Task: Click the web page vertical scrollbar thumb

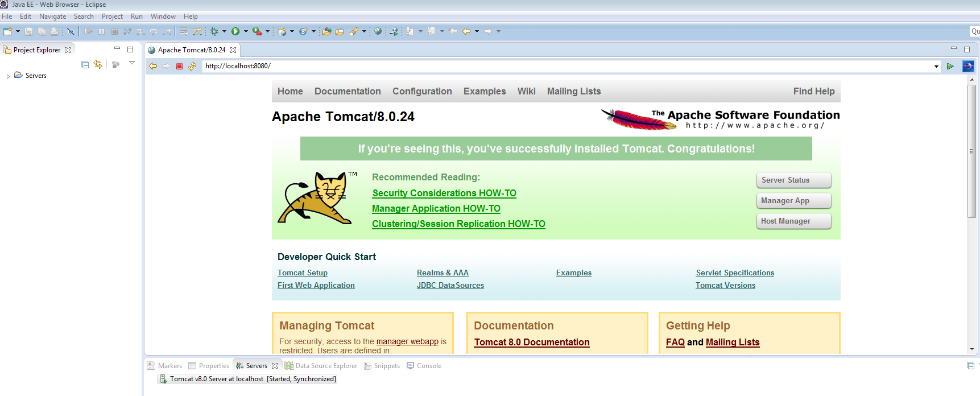Action: tap(972, 151)
